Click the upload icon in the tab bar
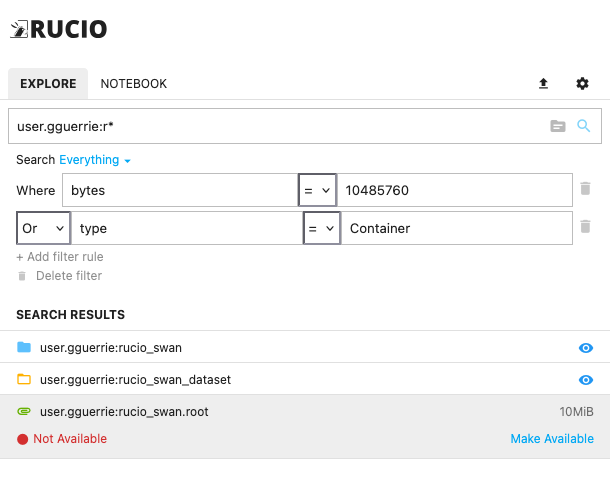The height and width of the screenshot is (486, 610). pos(543,84)
